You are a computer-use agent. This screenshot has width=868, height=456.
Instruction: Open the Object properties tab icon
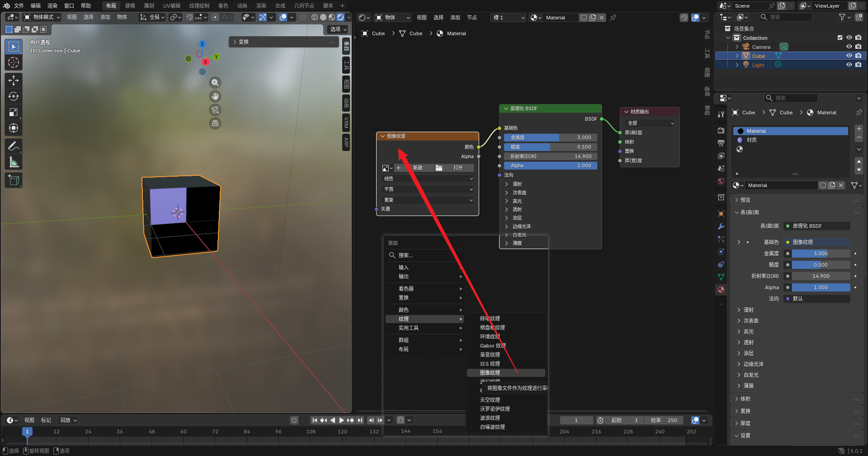[721, 214]
